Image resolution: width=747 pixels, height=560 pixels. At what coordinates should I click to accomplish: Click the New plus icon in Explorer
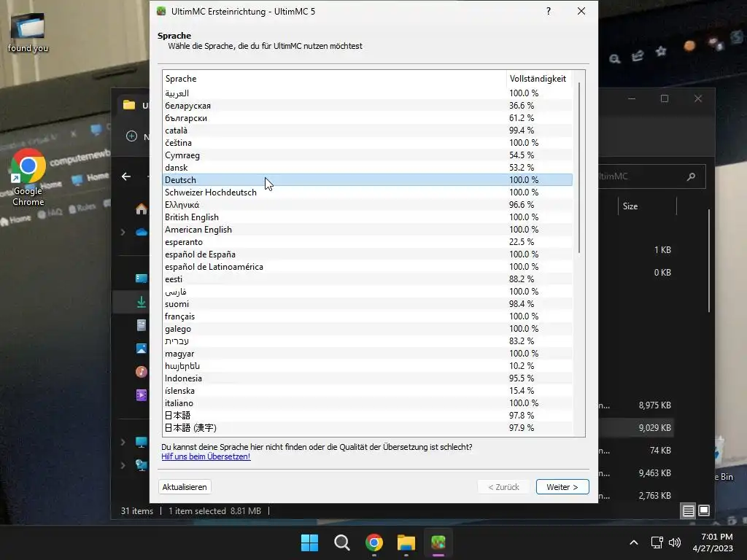[x=131, y=136]
